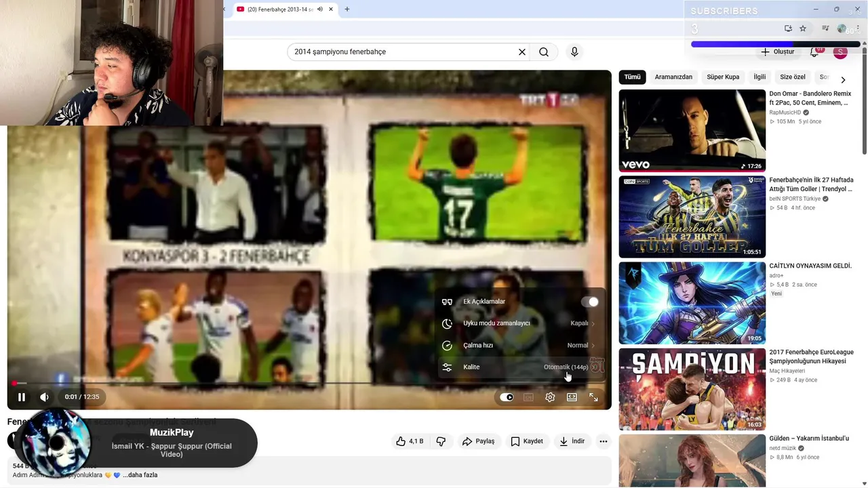Screen dimensions: 868x488
Task: Open Uyku modu zamanlayıcı submenu
Action: (520, 323)
